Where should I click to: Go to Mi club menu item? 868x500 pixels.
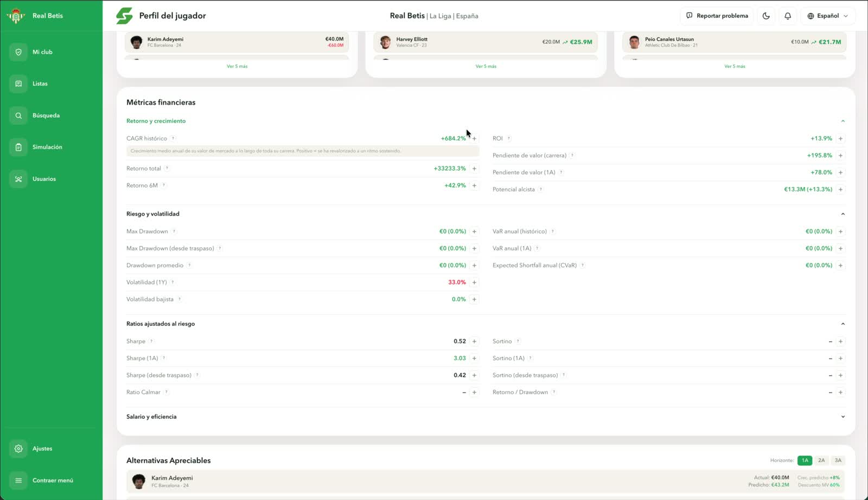[x=42, y=52]
